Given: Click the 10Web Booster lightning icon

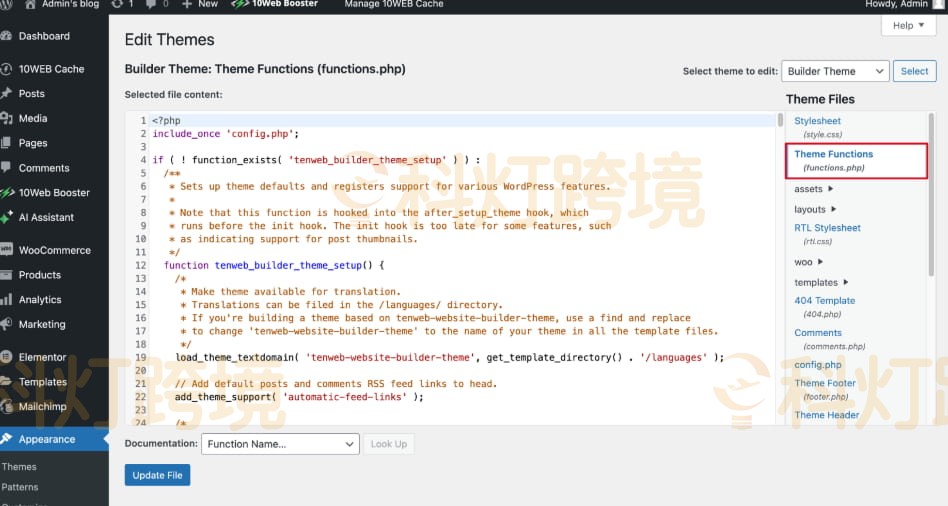Looking at the screenshot, I should point(7,193).
